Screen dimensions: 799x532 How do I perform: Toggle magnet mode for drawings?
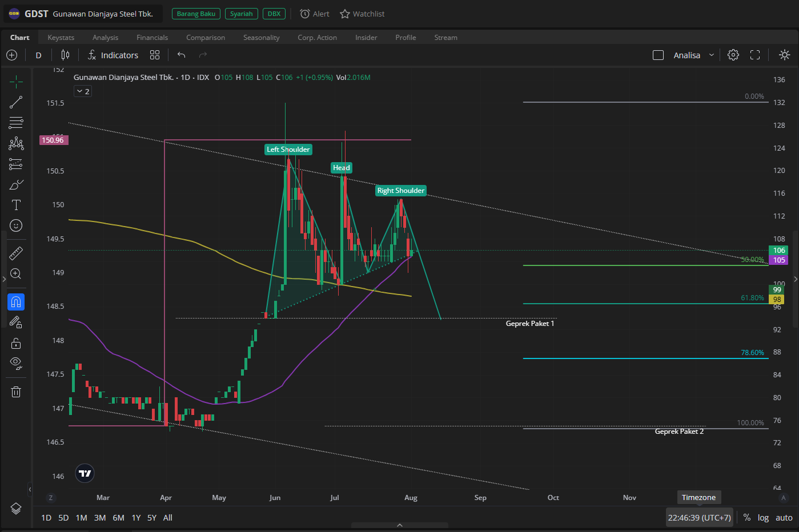[x=16, y=302]
